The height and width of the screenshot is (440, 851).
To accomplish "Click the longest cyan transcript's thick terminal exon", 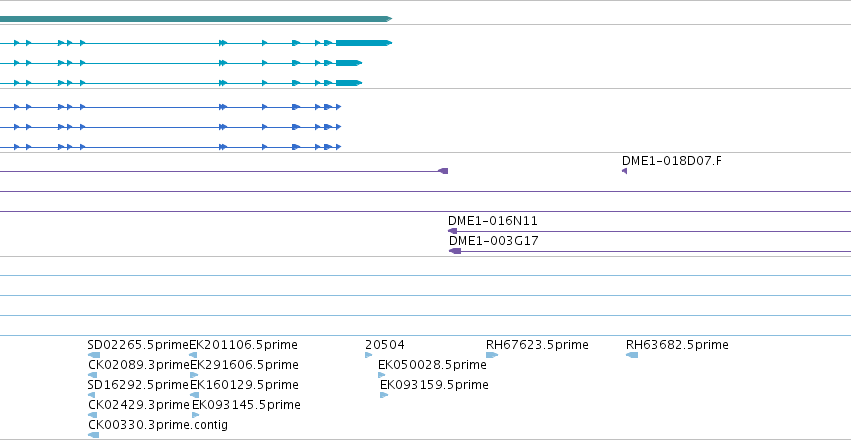I will 364,43.
